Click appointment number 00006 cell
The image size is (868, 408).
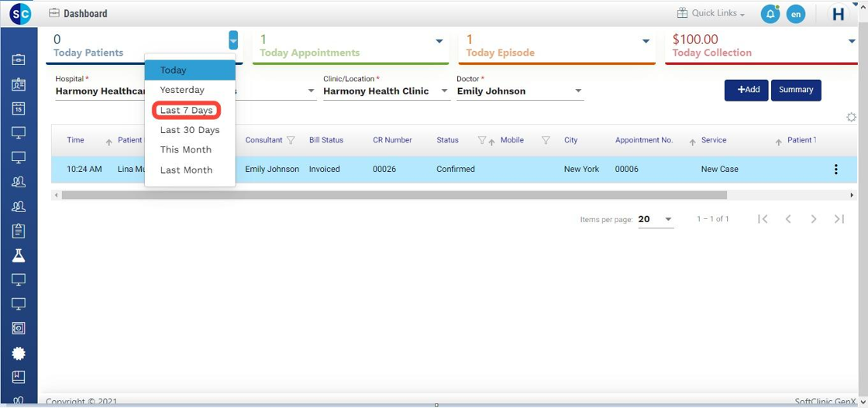pyautogui.click(x=627, y=170)
